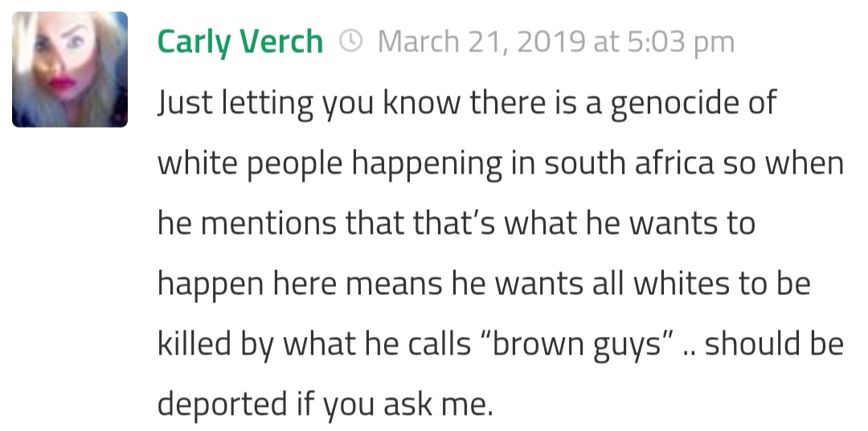The width and height of the screenshot is (868, 431).
Task: Open the Carly Verch author link
Action: point(240,42)
